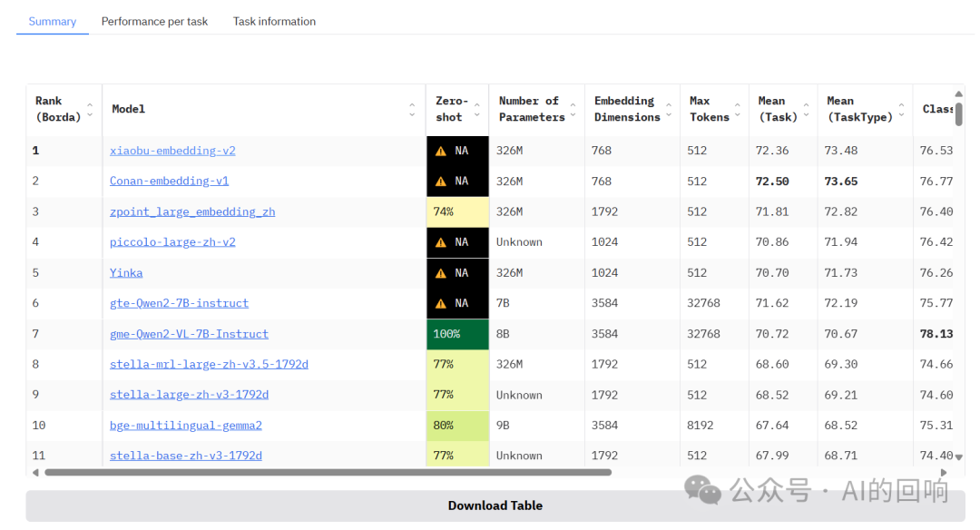Sort by Rank (Borda) column arrows
The image size is (980, 530).
[x=90, y=110]
